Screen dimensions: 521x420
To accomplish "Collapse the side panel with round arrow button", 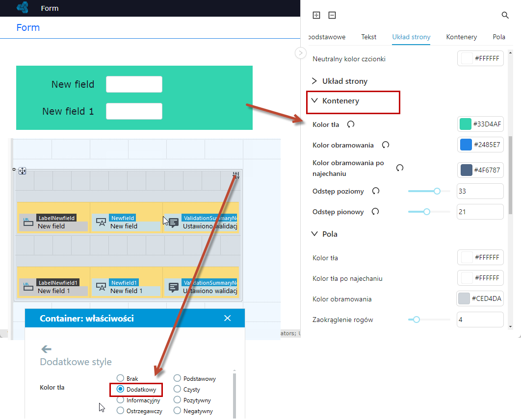I will tap(300, 53).
